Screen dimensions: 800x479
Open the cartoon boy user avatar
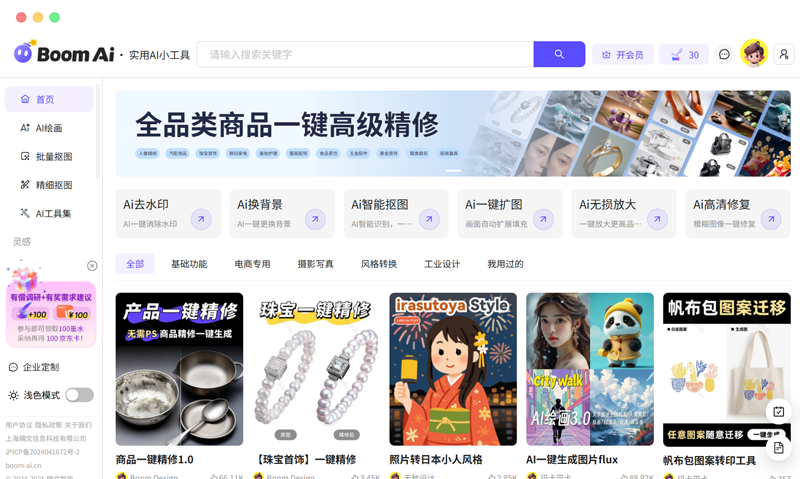point(754,53)
